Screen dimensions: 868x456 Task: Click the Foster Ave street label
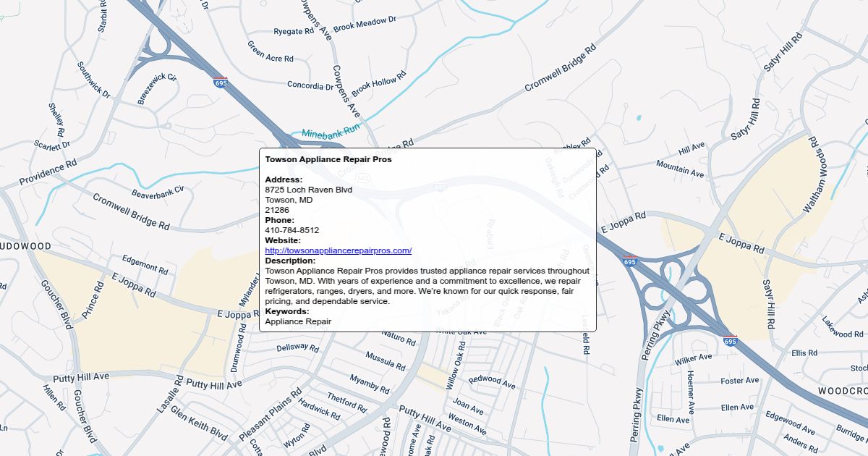pyautogui.click(x=739, y=380)
